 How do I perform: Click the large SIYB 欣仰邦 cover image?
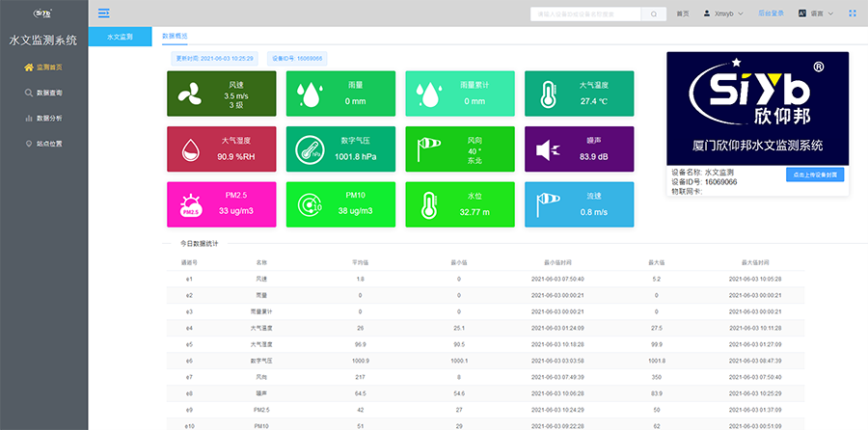757,109
